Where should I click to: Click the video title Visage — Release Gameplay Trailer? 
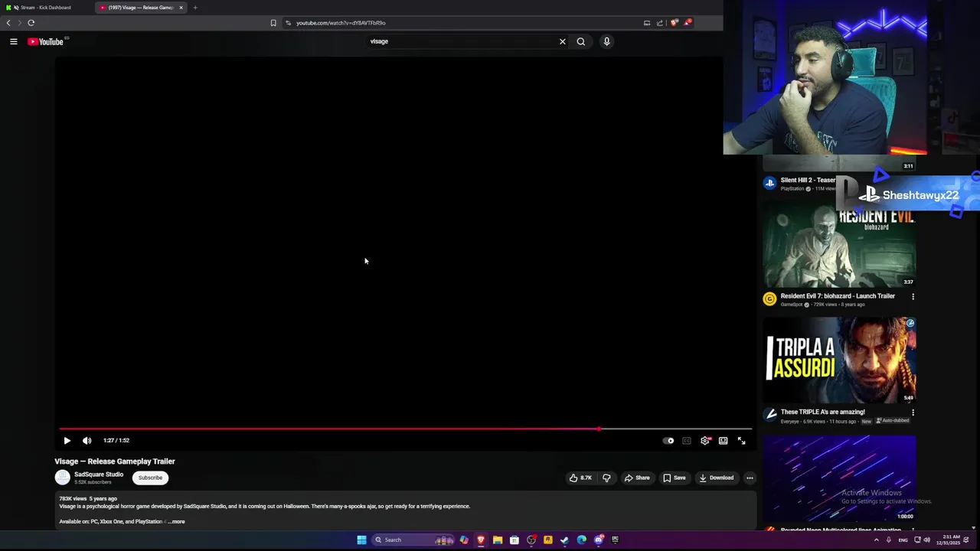(115, 461)
